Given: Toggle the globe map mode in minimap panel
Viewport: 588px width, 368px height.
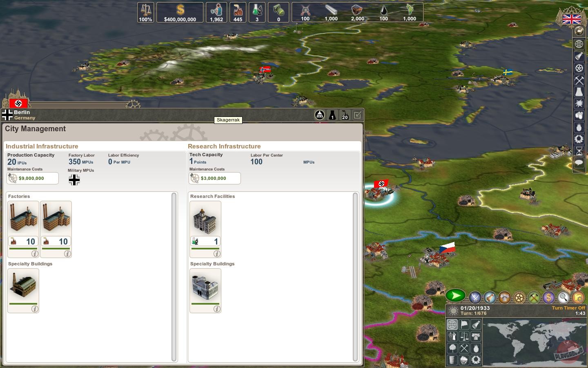Looking at the screenshot, I should 452,325.
